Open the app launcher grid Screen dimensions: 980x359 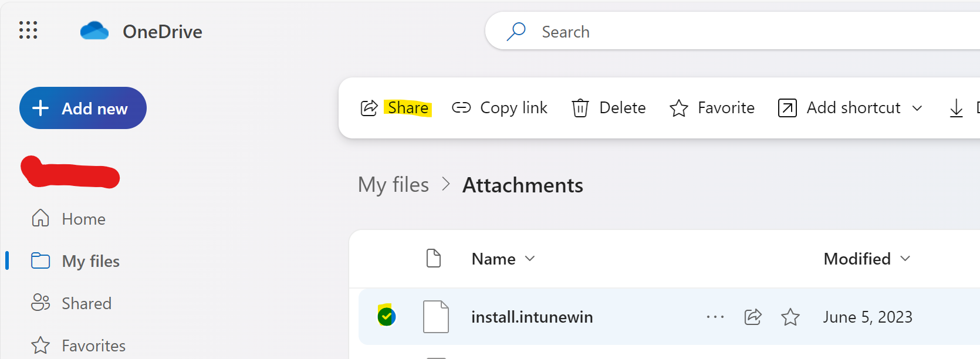(x=28, y=31)
